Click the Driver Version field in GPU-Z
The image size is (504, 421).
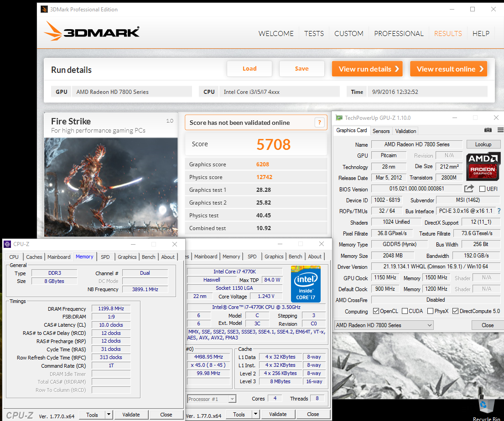pyautogui.click(x=436, y=266)
